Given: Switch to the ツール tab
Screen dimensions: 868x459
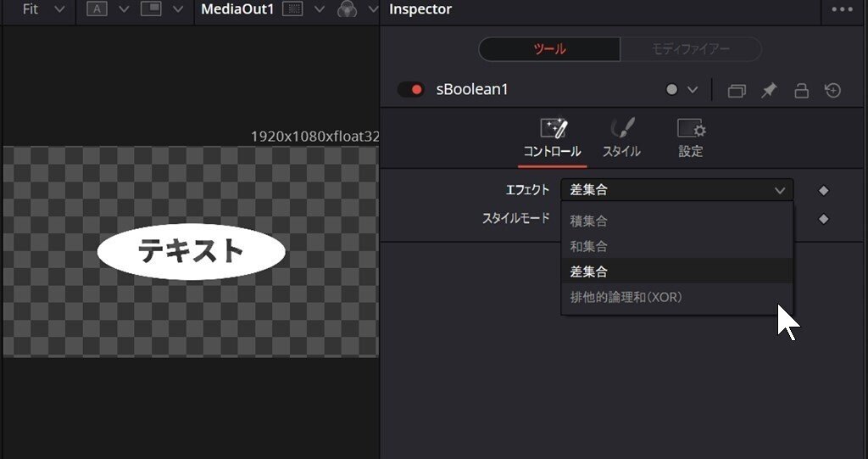Looking at the screenshot, I should pos(549,48).
